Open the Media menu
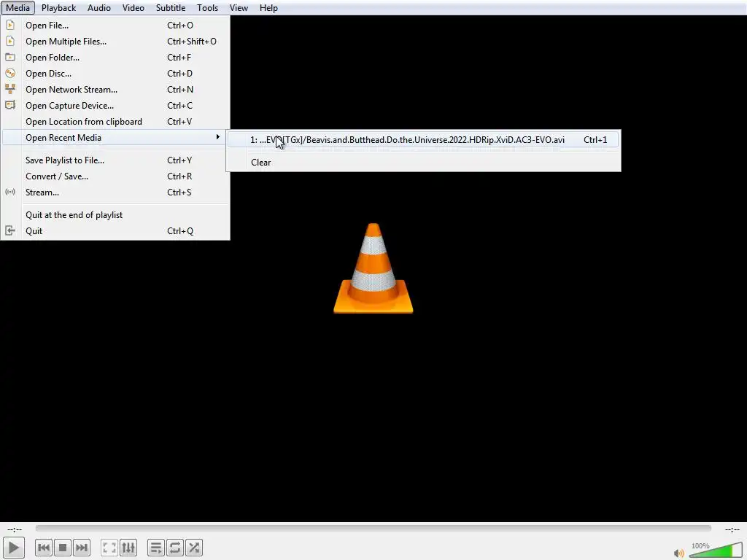 18,7
